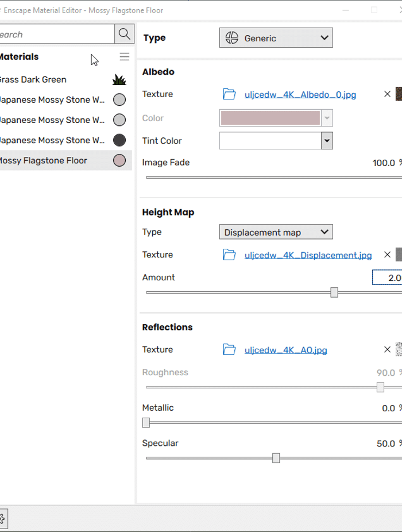Remove the Reflections texture with X
This screenshot has height=532, width=402.
click(387, 350)
